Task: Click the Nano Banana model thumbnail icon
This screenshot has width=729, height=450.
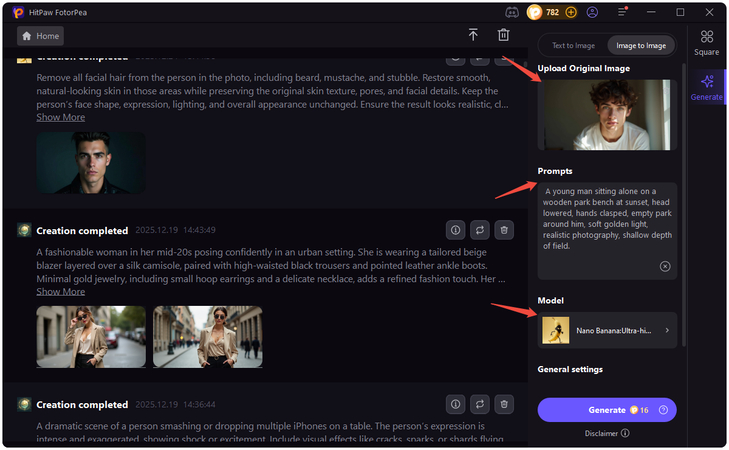Action: coord(556,331)
